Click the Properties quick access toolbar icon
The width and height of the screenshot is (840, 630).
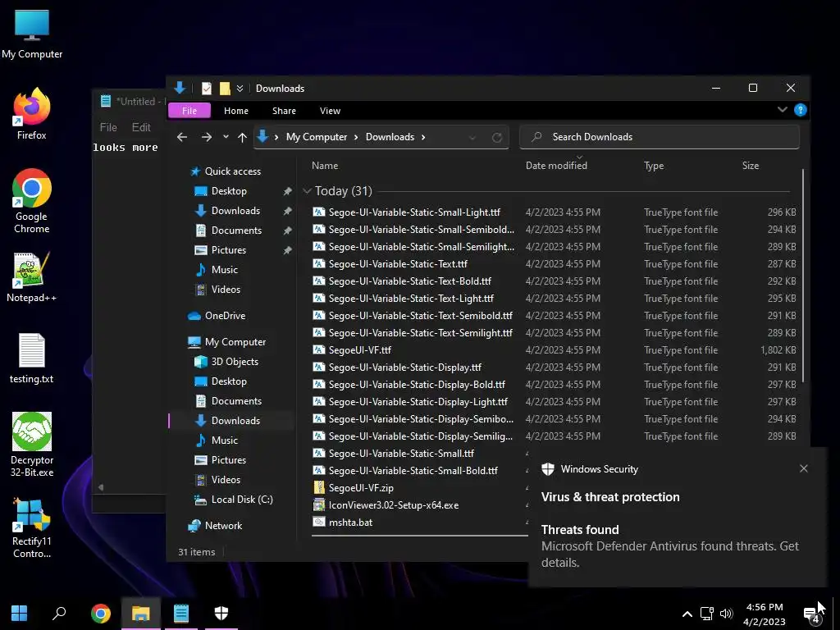click(x=207, y=89)
